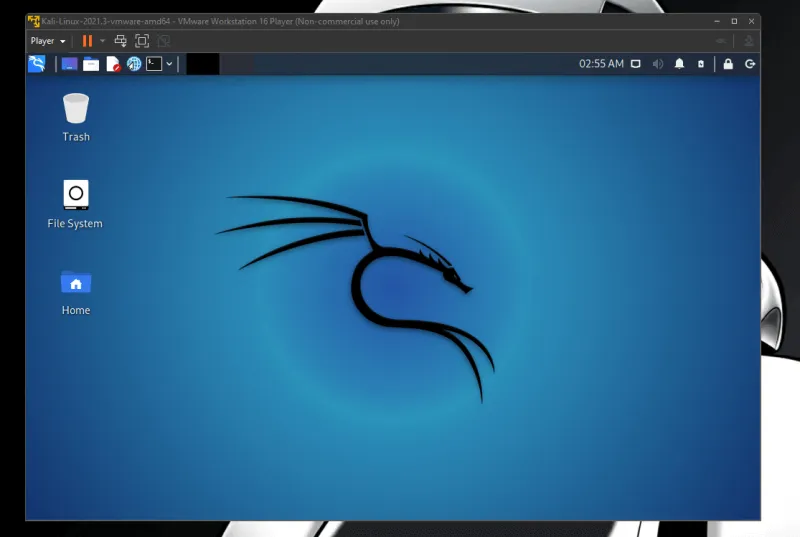Click the volume speaker tray icon
Viewport: 800px width, 537px height.
coord(658,64)
